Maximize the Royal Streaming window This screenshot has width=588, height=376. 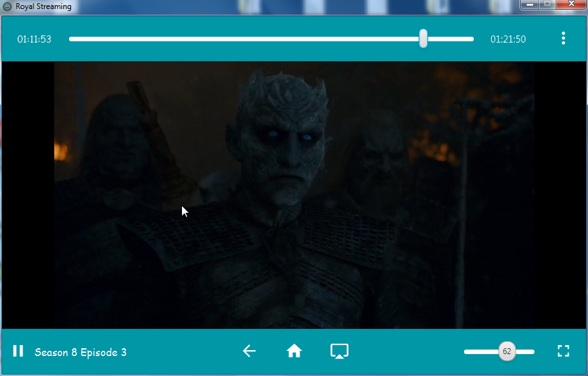coord(547,4)
